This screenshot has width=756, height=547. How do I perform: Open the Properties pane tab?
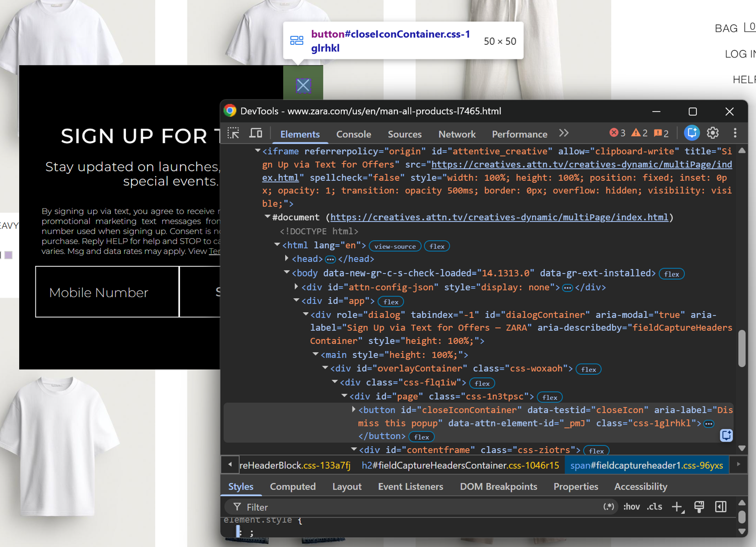tap(576, 487)
